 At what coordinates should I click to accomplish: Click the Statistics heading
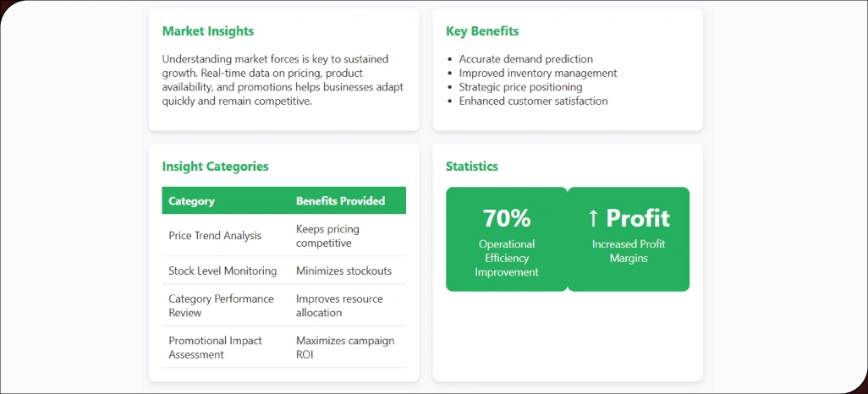tap(472, 167)
